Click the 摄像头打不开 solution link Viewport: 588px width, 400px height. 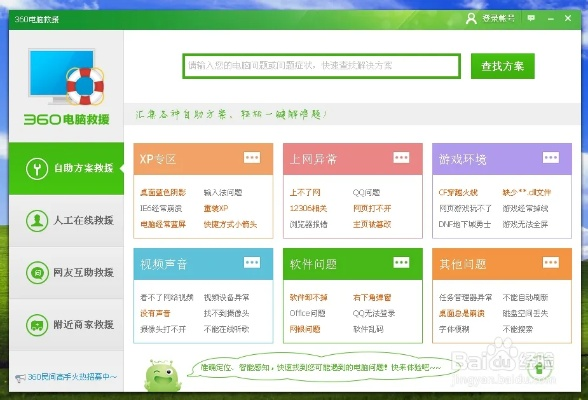pyautogui.click(x=163, y=330)
